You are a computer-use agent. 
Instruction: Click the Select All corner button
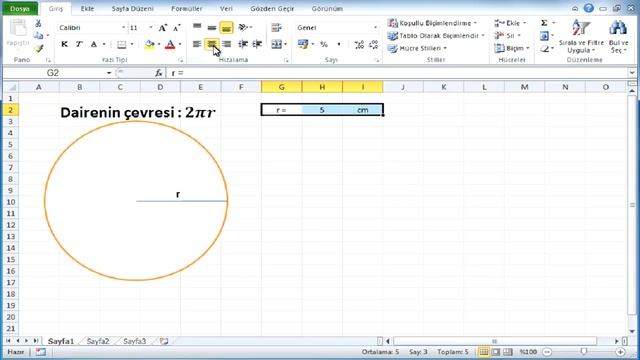[x=11, y=87]
